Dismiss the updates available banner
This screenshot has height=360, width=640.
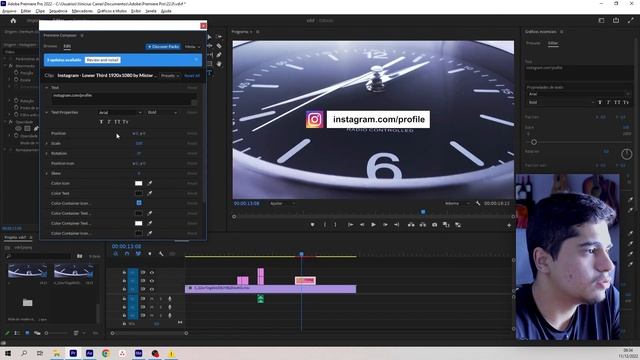click(196, 60)
